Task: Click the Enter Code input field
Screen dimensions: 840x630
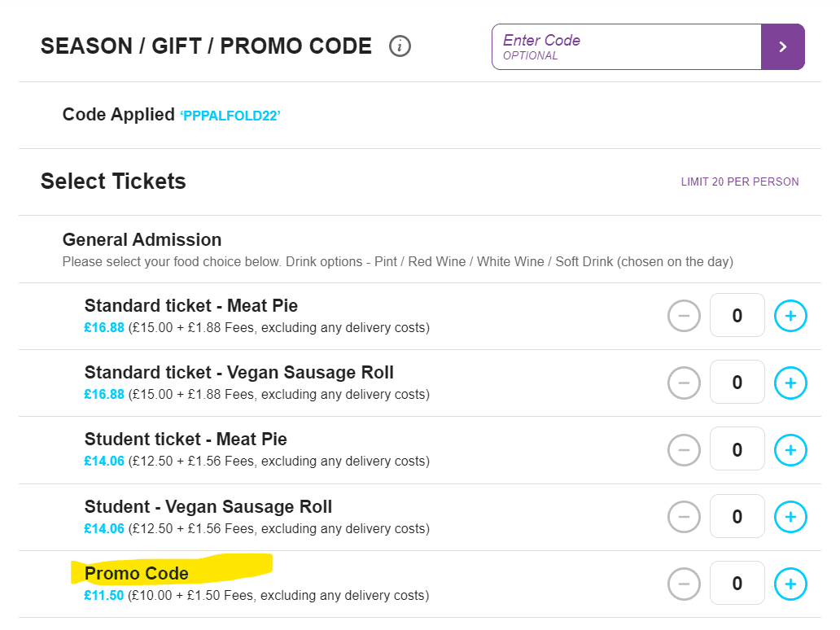Action: 626,46
